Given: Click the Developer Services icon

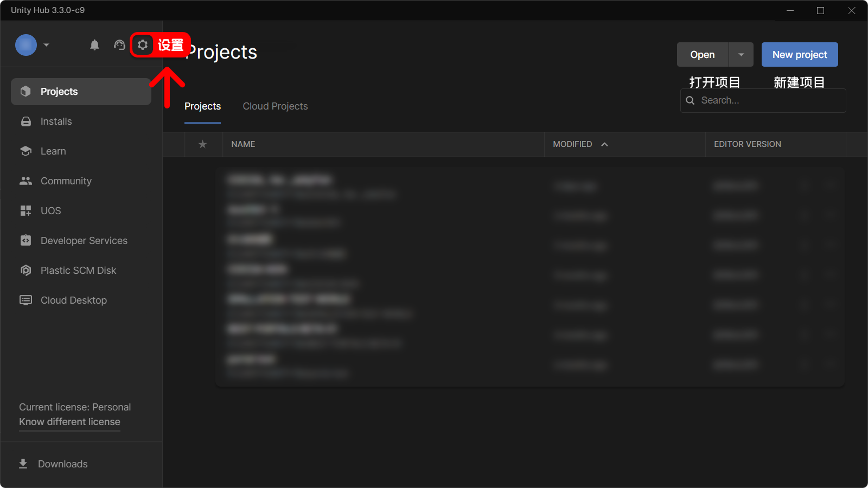Looking at the screenshot, I should [x=25, y=240].
